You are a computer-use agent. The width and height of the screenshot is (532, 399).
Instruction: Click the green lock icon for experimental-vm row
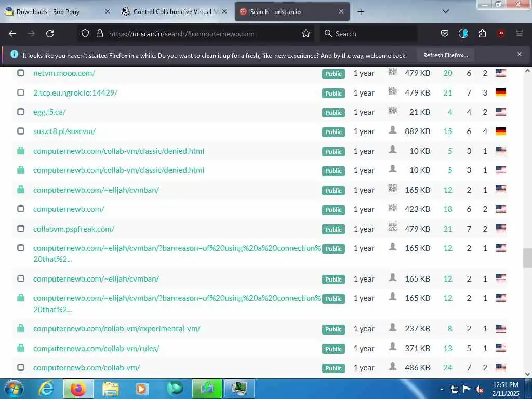[x=21, y=328]
